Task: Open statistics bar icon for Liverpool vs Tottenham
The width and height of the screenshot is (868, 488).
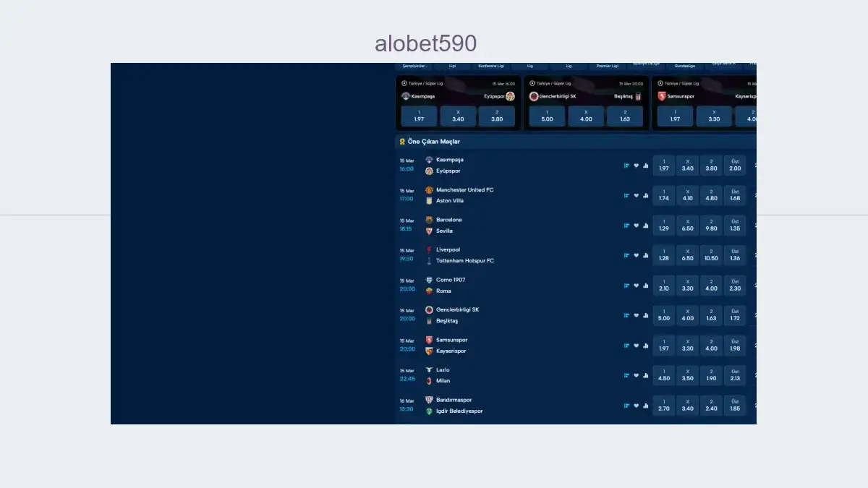Action: (x=646, y=256)
